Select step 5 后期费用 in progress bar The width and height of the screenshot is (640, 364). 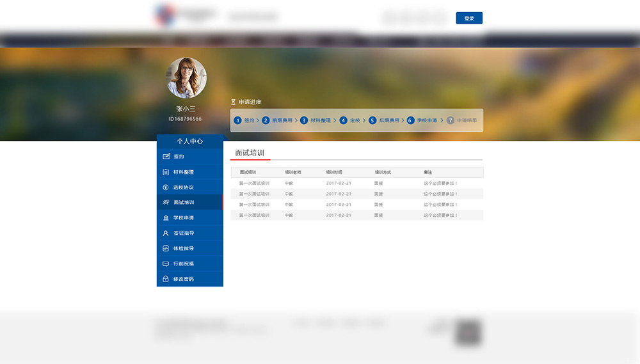(384, 120)
